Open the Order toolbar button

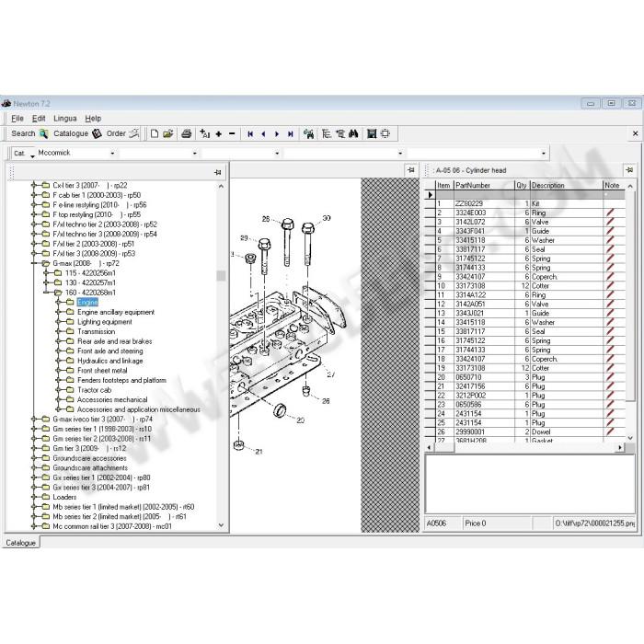click(122, 133)
